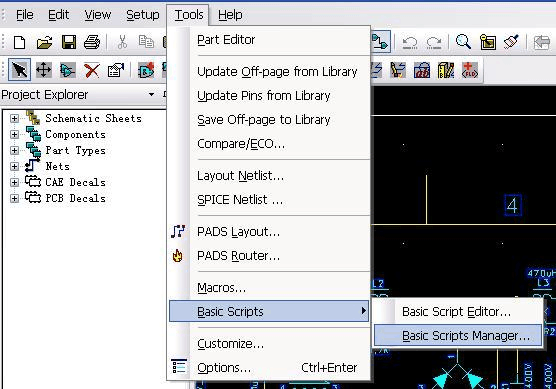Open the Project Explorer dropdown arrow

click(151, 94)
